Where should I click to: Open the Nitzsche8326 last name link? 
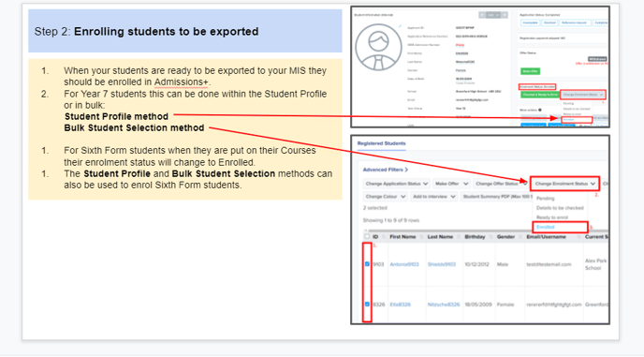[444, 305]
